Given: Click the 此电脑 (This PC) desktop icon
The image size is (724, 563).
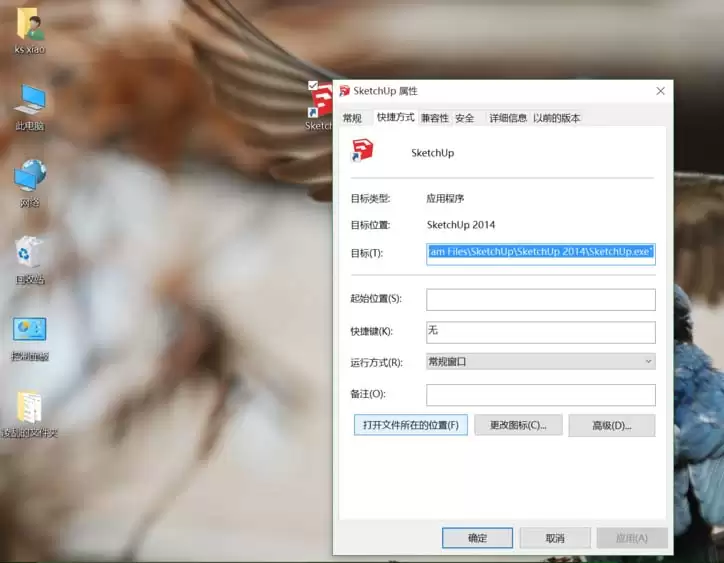Looking at the screenshot, I should click(30, 100).
